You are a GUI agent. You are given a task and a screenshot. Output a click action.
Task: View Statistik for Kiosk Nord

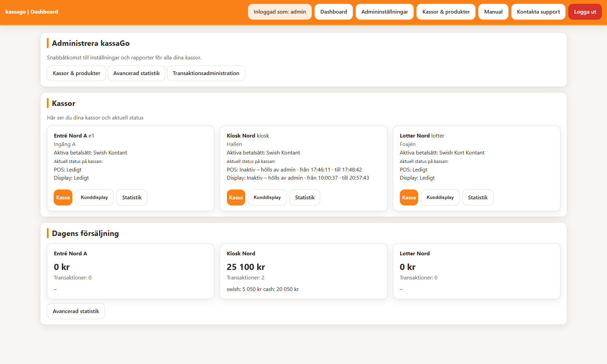(x=305, y=198)
